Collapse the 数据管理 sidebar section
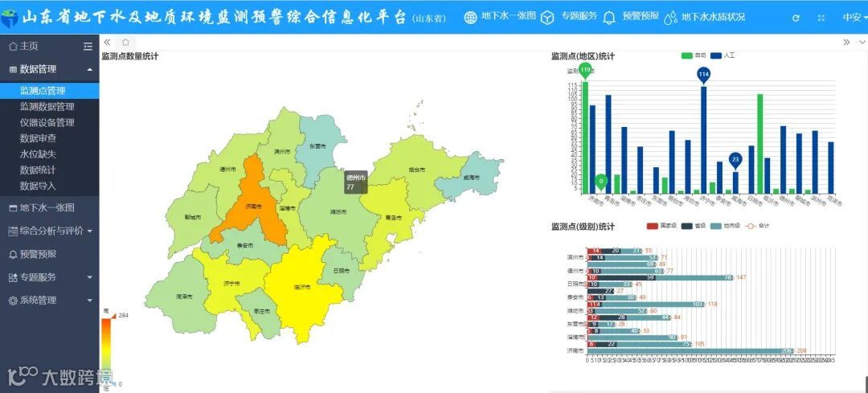The height and width of the screenshot is (393, 868). coord(49,69)
